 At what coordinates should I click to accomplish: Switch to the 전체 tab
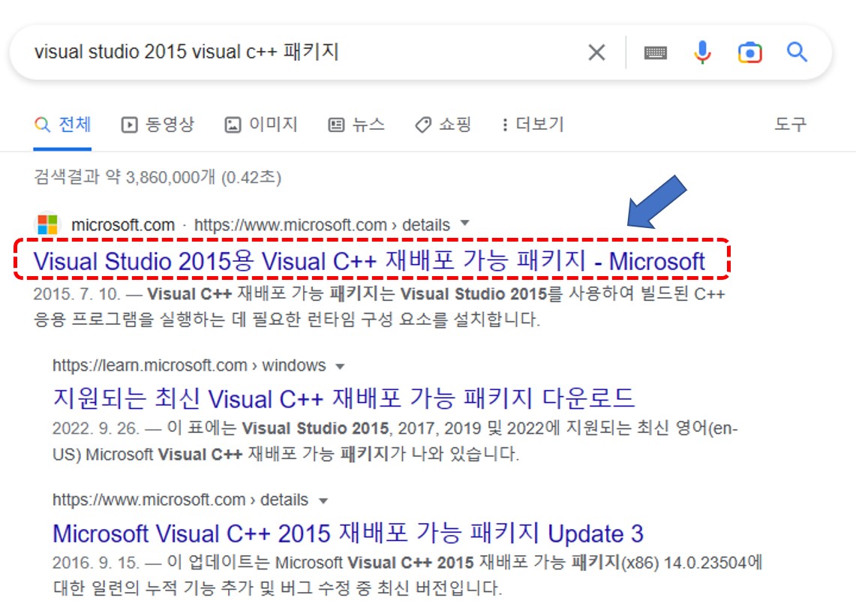[62, 125]
